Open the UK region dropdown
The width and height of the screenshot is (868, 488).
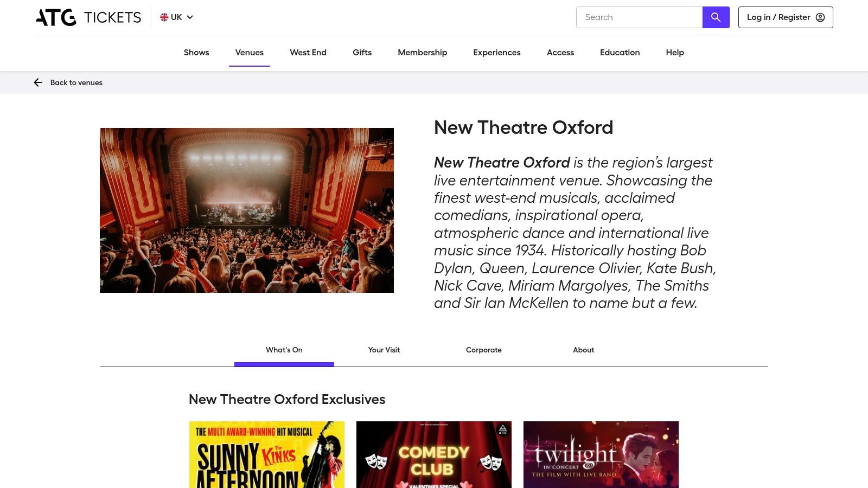click(x=176, y=17)
